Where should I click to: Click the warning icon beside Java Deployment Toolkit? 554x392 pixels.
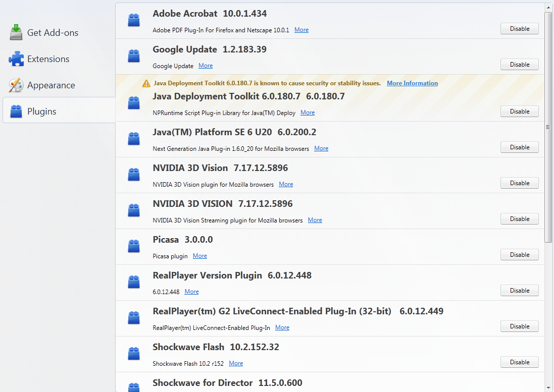coord(146,83)
